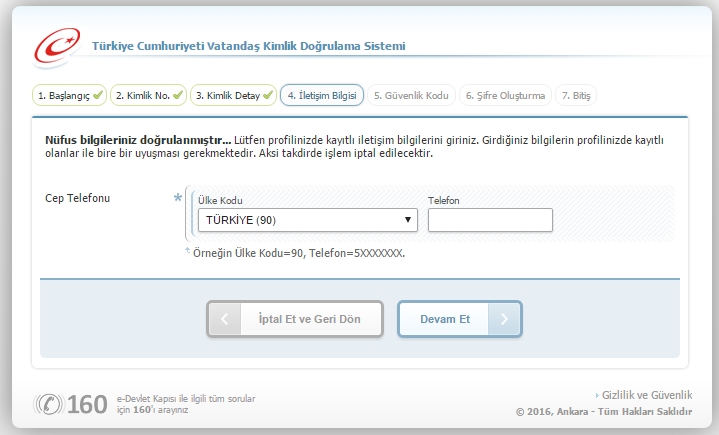The height and width of the screenshot is (435, 719).
Task: Focus the Telefon number input field
Action: pos(490,220)
